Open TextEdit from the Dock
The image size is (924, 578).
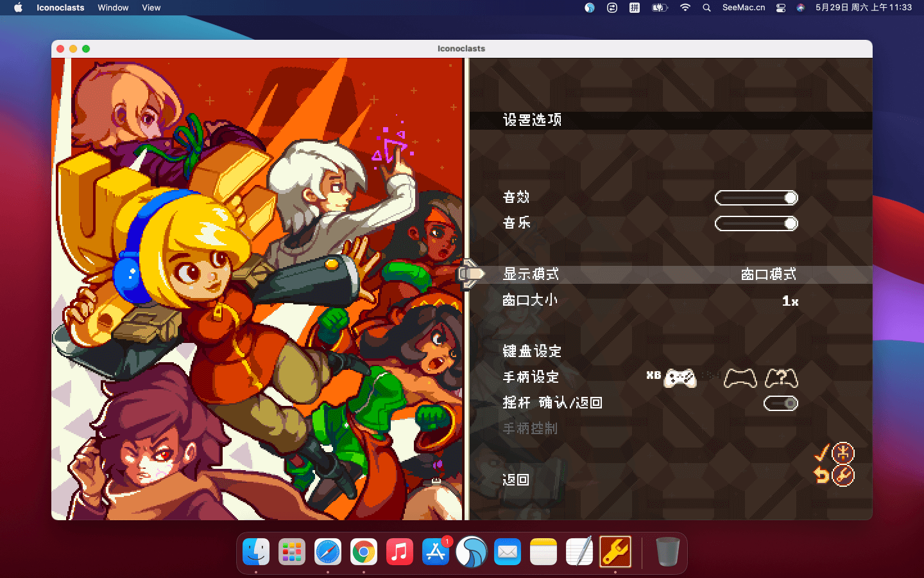[579, 552]
